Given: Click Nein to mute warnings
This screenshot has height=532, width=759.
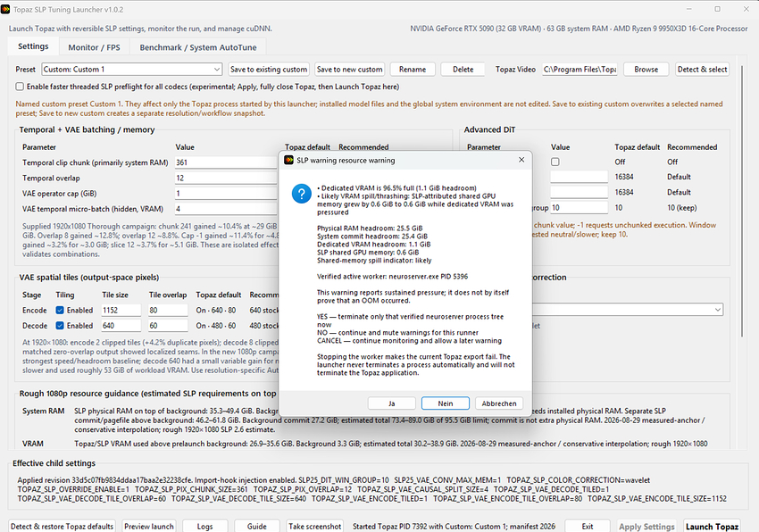Looking at the screenshot, I should 446,403.
